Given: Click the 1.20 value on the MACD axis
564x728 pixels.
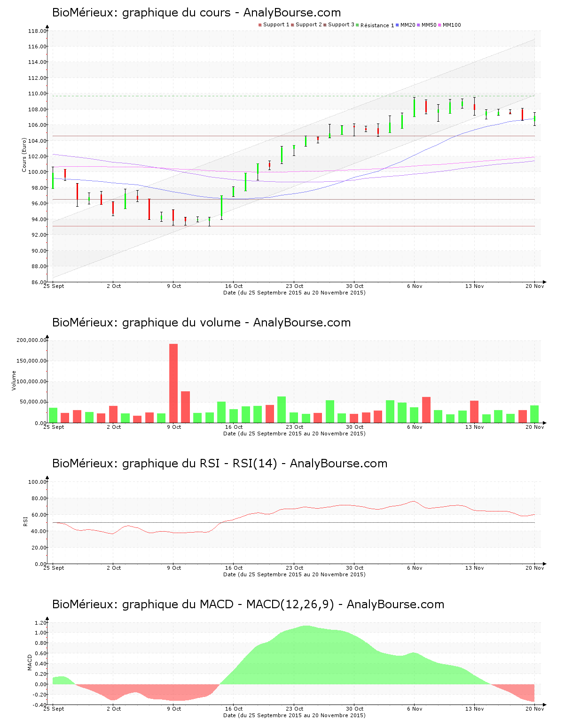Looking at the screenshot, I should coord(40,623).
